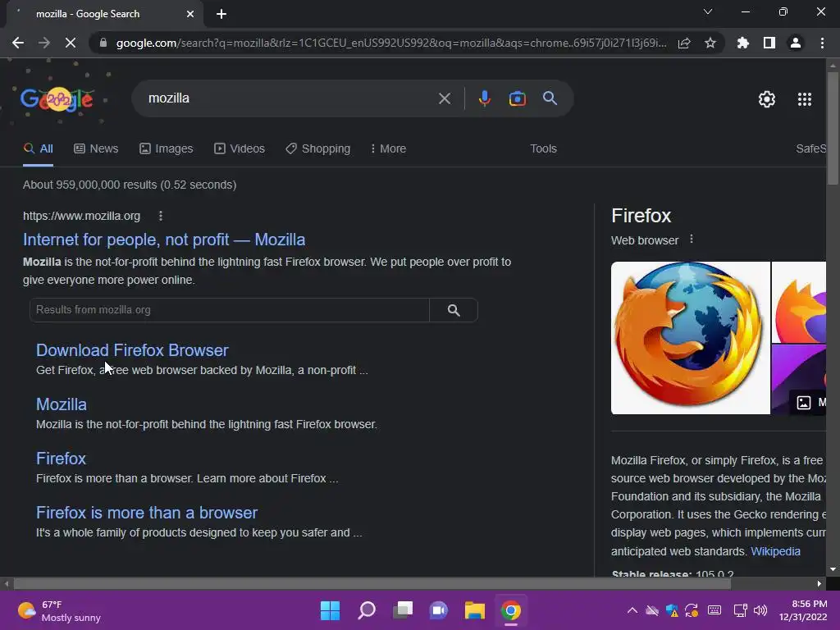The width and height of the screenshot is (840, 630).
Task: Toggle Chrome side panel
Action: click(769, 43)
